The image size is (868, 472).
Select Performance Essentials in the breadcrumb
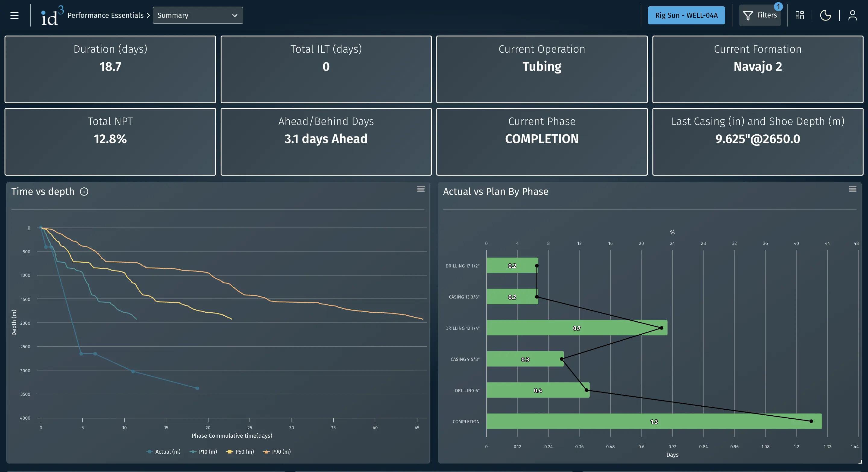[105, 15]
